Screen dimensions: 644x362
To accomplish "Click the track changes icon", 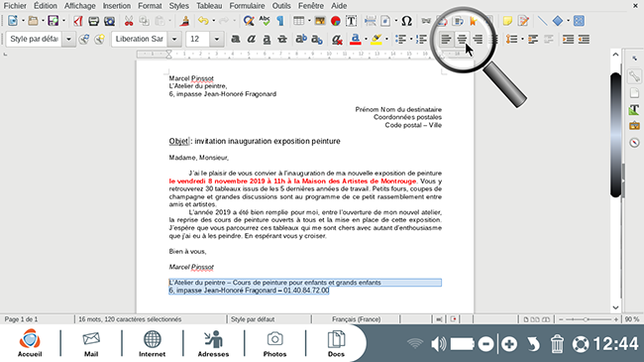I will click(523, 21).
